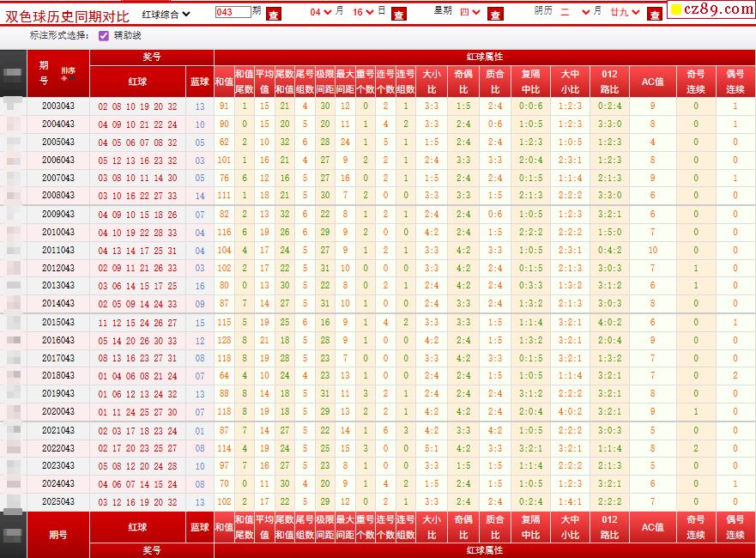Viewport: 756px width, 558px height.
Task: Click the 查 button for the 阴历 lunar date
Action: [654, 14]
